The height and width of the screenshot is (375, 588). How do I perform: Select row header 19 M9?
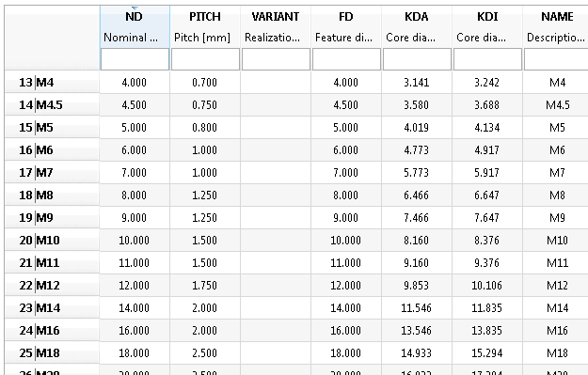pos(52,218)
